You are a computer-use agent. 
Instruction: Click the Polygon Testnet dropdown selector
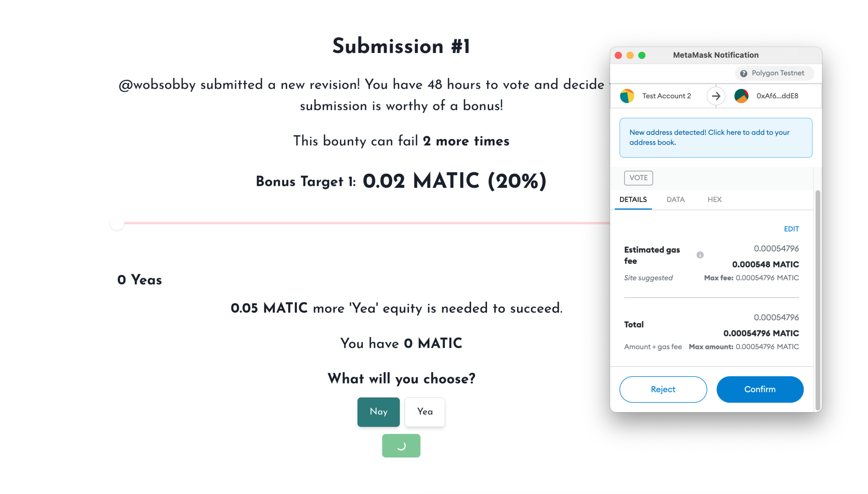tap(772, 74)
